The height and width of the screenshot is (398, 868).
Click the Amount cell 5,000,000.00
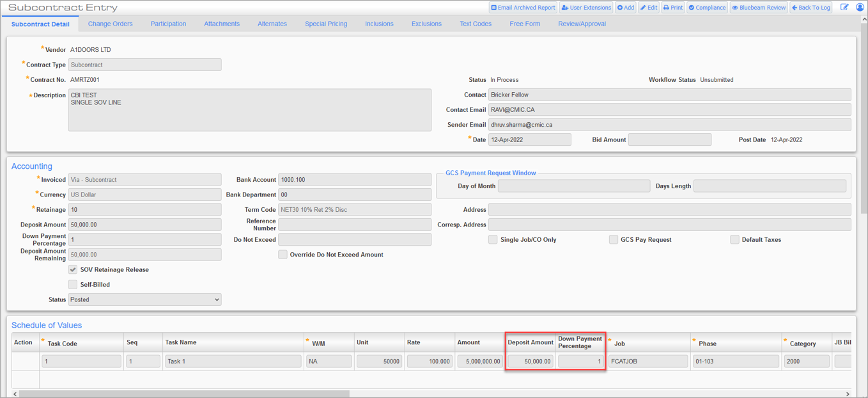(480, 362)
